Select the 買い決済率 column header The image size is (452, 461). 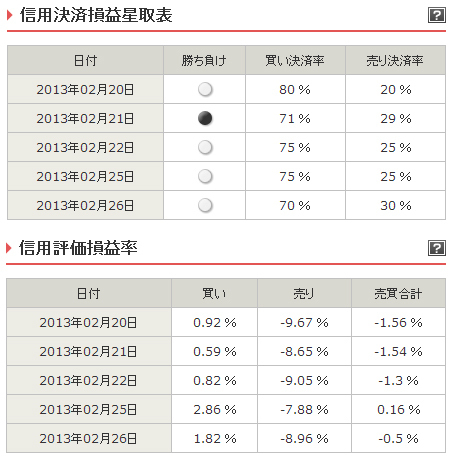pos(295,60)
